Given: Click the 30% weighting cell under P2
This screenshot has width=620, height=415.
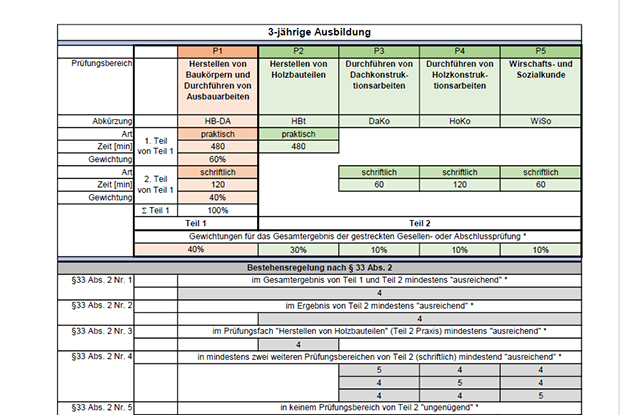Looking at the screenshot, I should click(299, 249).
